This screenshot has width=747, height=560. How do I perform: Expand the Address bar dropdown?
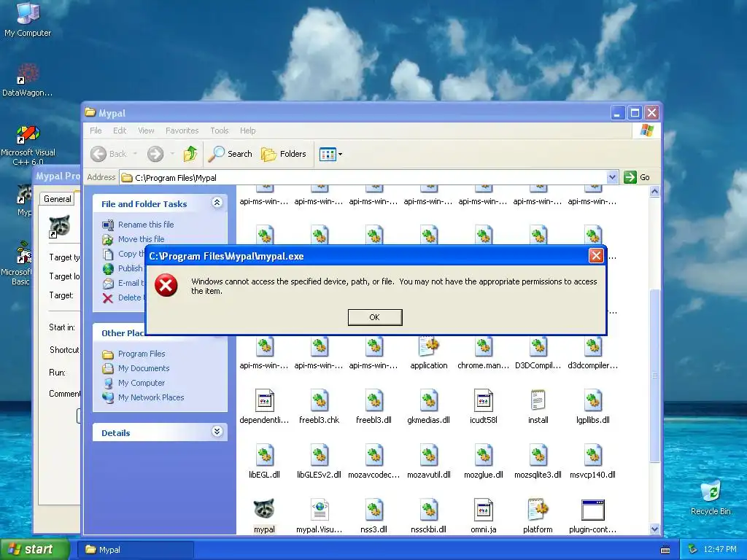tap(612, 177)
